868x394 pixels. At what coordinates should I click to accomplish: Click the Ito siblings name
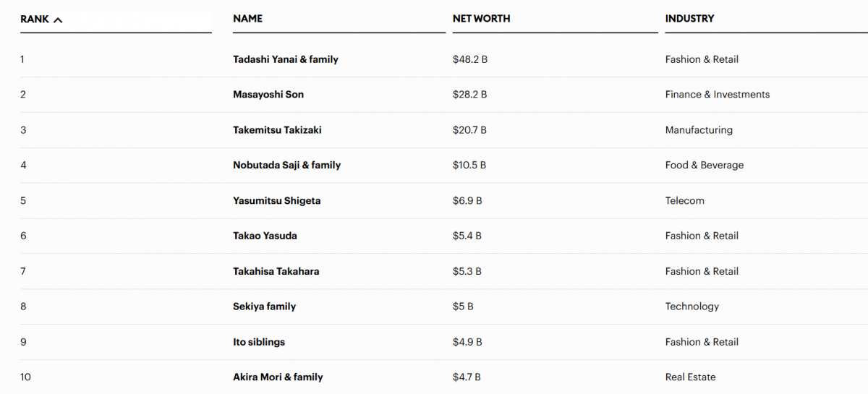(x=259, y=342)
